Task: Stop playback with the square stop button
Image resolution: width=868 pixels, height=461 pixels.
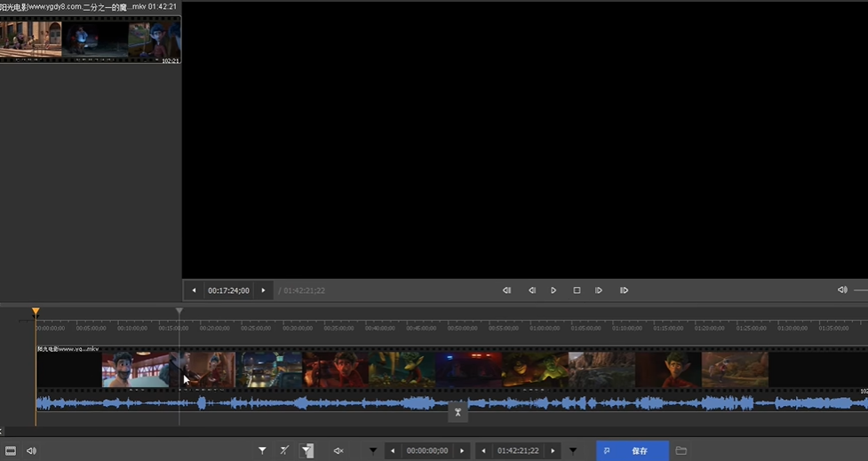Action: [577, 290]
